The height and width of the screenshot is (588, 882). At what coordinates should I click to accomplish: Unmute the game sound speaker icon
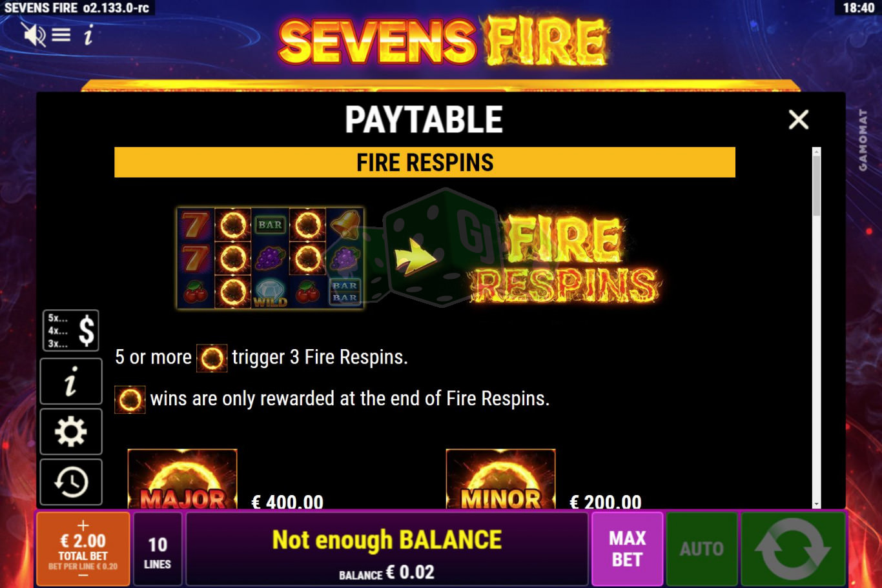click(x=33, y=34)
